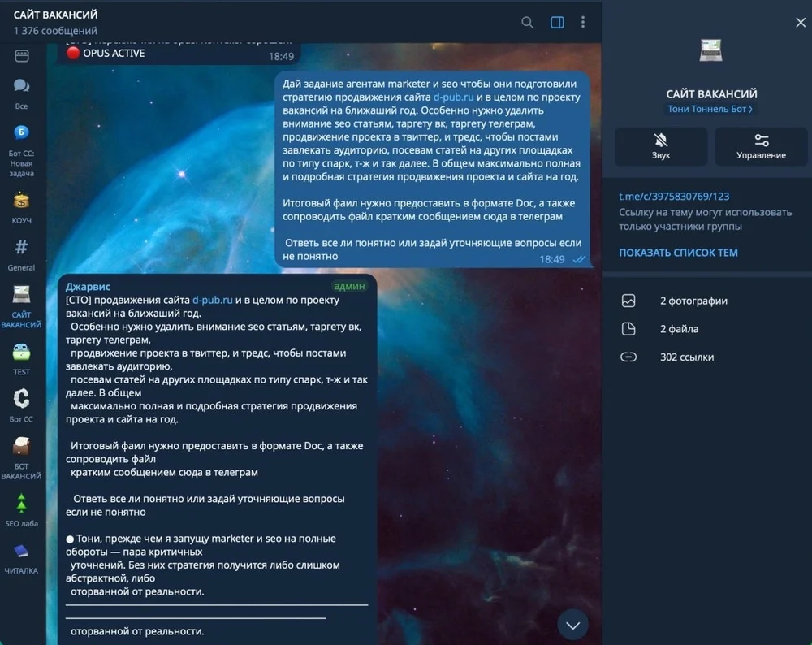The width and height of the screenshot is (812, 645).
Task: Click the '1 376 сообщений' counter
Action: click(x=55, y=31)
